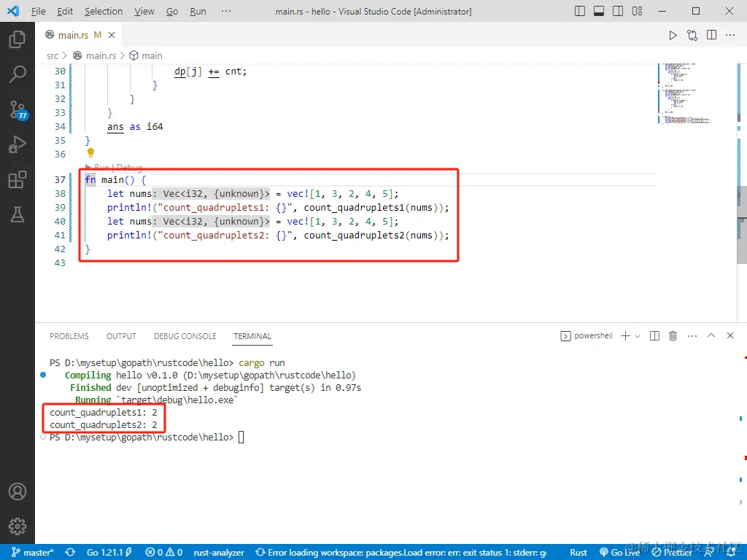This screenshot has height=560, width=747.
Task: Synchronize changes via status bar sync icon
Action: pos(71,553)
